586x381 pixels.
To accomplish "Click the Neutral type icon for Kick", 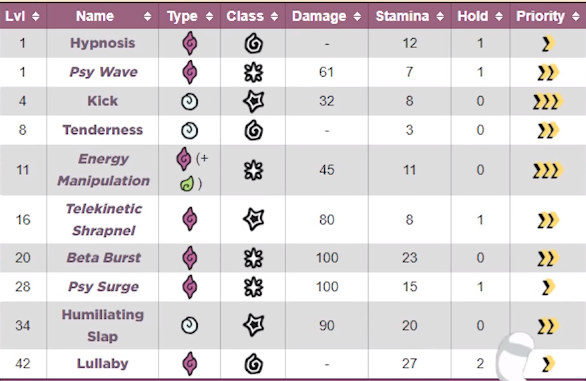I will (189, 101).
